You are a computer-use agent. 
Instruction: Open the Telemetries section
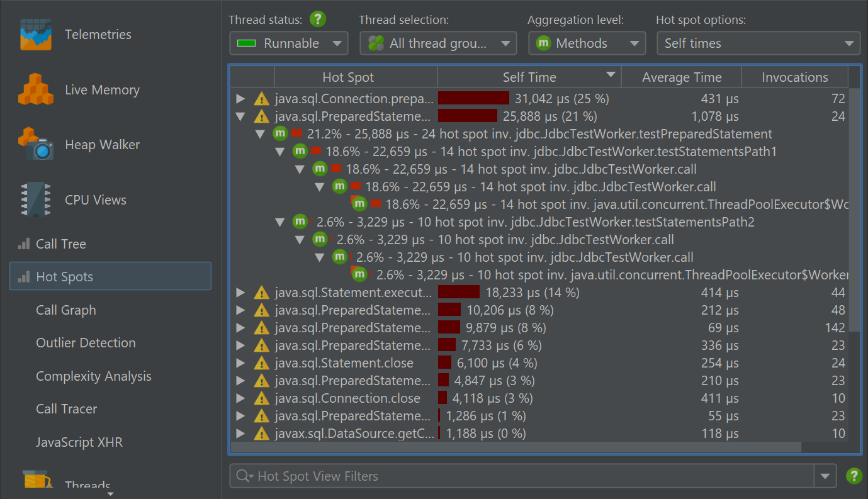click(x=76, y=35)
